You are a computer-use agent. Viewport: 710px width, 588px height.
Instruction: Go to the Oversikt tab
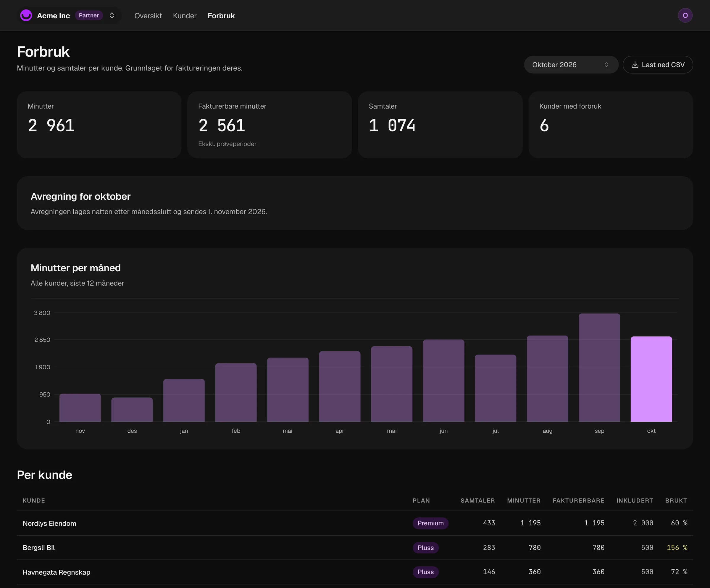(148, 16)
